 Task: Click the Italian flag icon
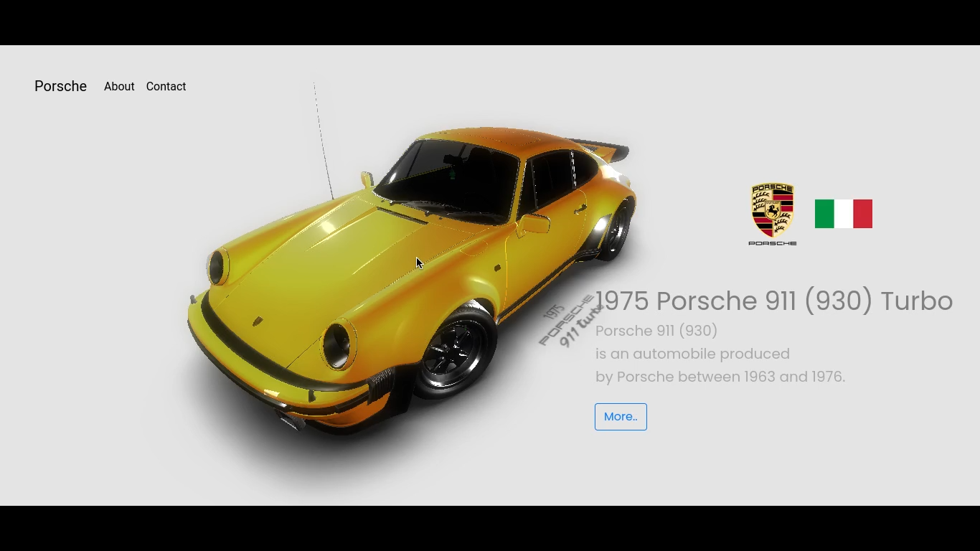pyautogui.click(x=844, y=214)
